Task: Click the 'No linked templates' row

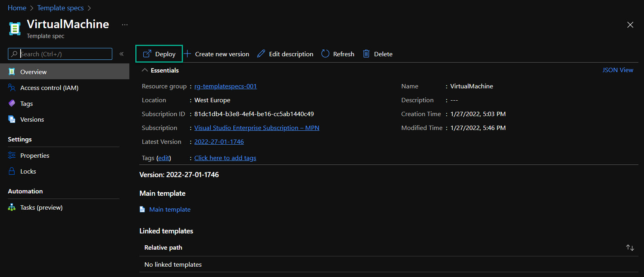Action: click(x=389, y=264)
